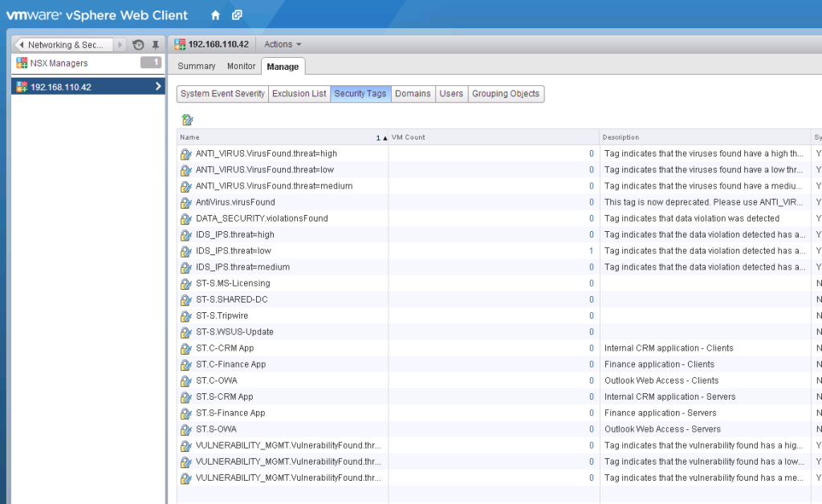Select 192.168.110.42 in the navigator list
The image size is (822, 504).
[x=88, y=87]
